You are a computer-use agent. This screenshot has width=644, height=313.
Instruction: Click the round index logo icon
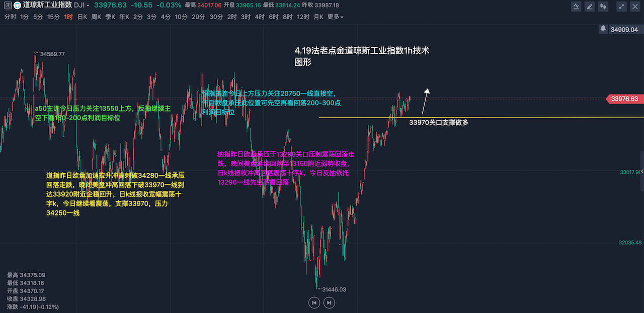pyautogui.click(x=17, y=5)
